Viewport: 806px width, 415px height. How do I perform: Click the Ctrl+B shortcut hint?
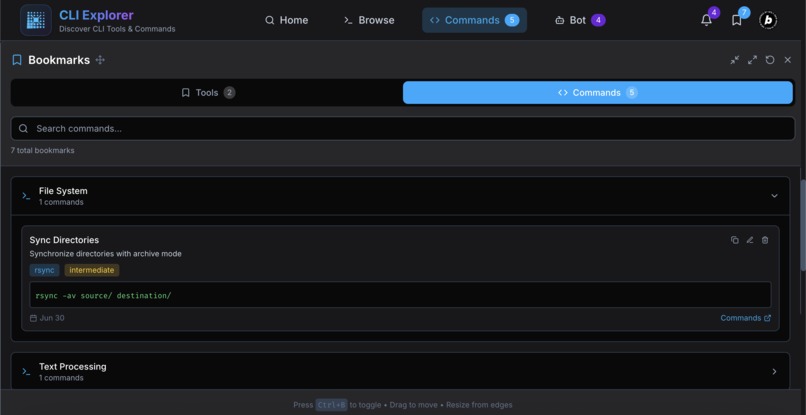point(332,405)
